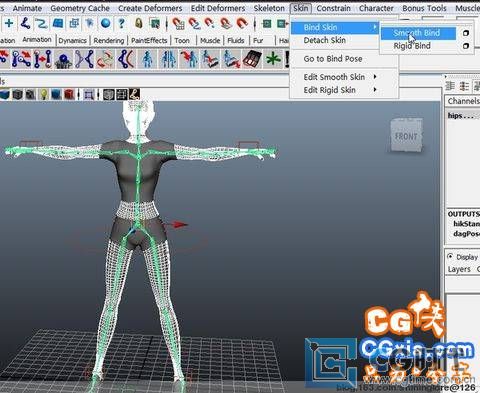Toggle the yellow light bulb lighting icon

click(x=44, y=94)
